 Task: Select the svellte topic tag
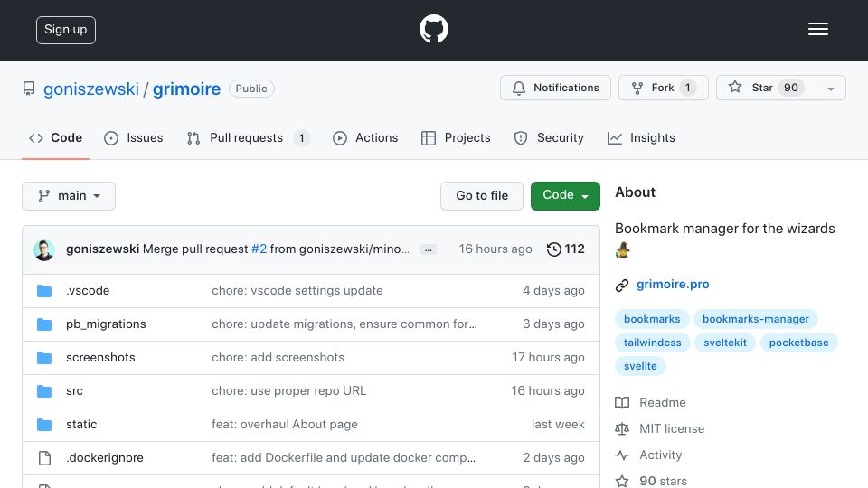point(640,366)
